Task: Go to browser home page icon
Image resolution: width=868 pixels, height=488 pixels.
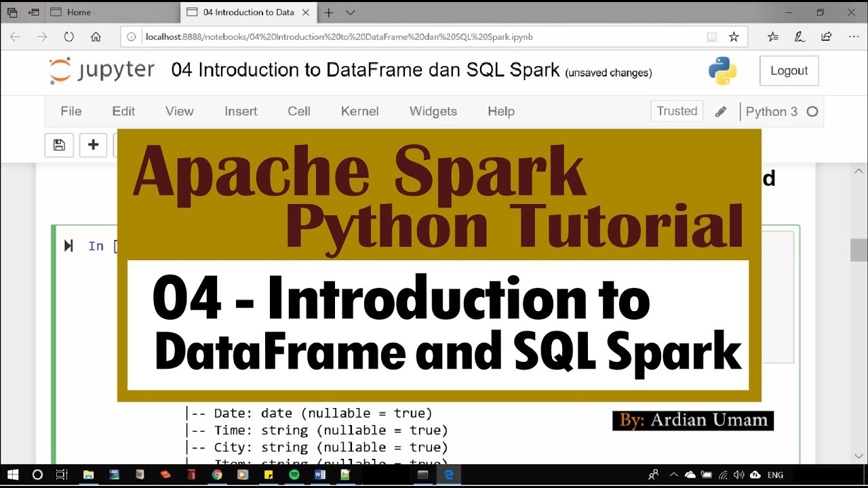Action: (x=96, y=37)
